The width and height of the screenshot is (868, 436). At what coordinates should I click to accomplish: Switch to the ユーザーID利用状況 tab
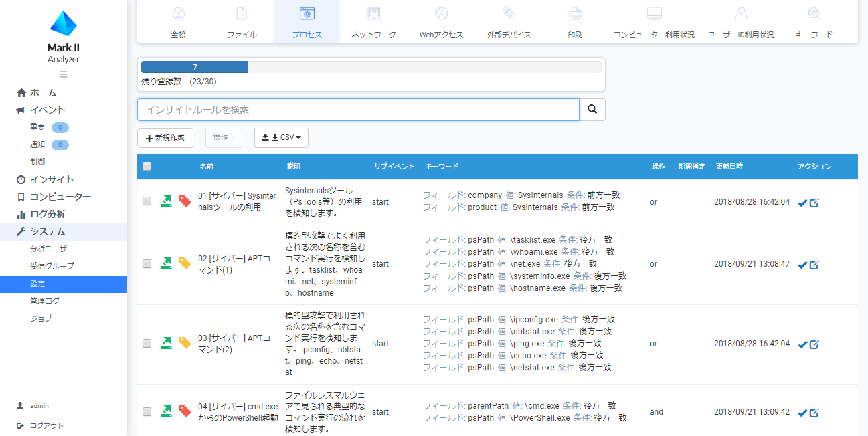pyautogui.click(x=741, y=22)
